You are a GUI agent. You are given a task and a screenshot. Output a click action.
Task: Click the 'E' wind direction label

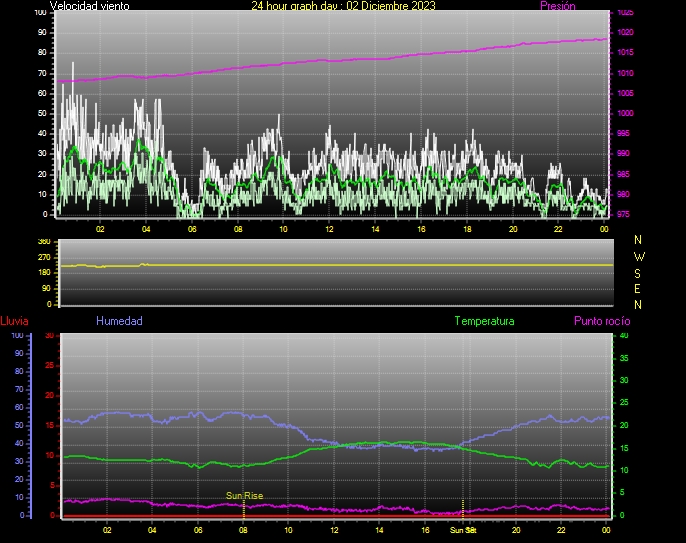coord(637,289)
